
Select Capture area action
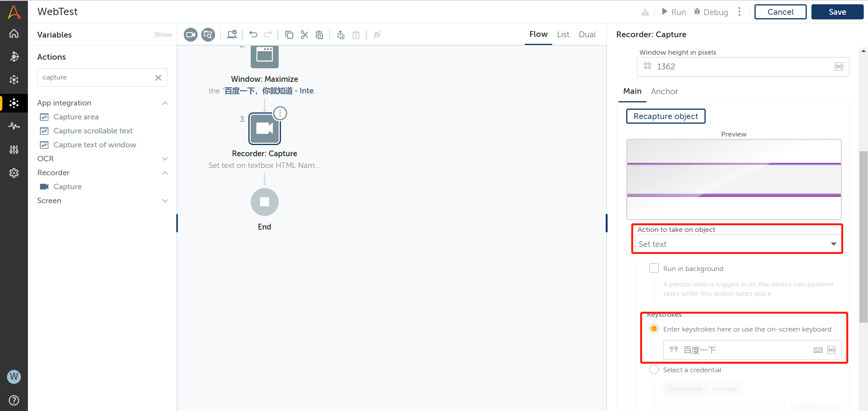76,117
